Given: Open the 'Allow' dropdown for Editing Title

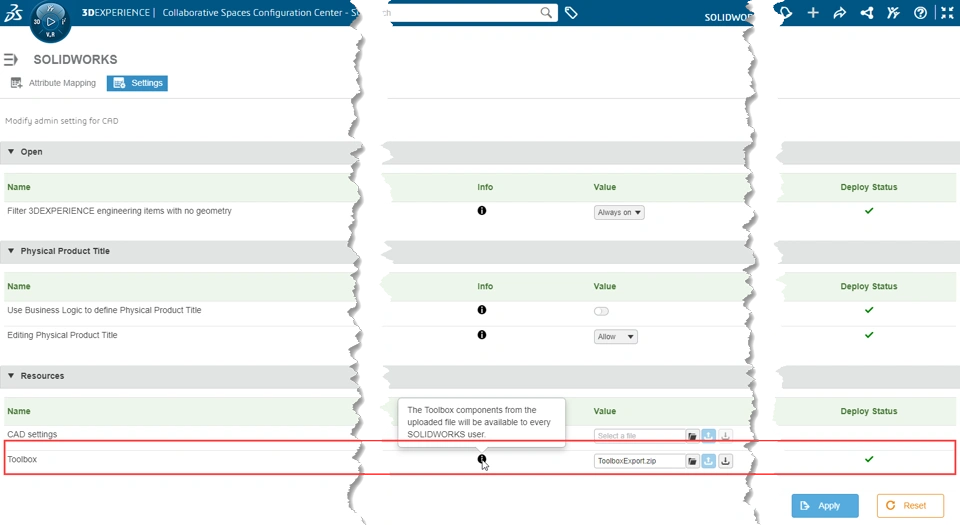Looking at the screenshot, I should 616,337.
